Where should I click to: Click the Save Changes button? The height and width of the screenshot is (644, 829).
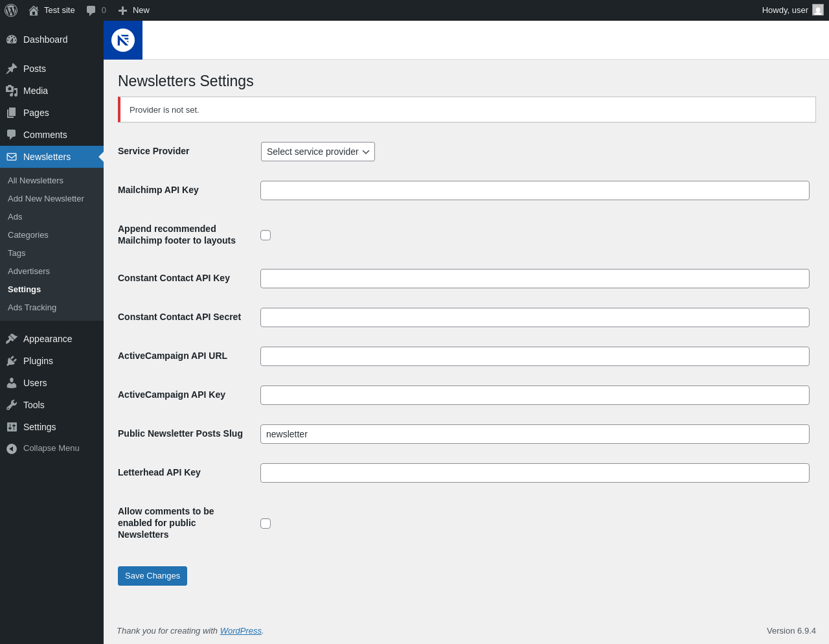click(x=152, y=576)
